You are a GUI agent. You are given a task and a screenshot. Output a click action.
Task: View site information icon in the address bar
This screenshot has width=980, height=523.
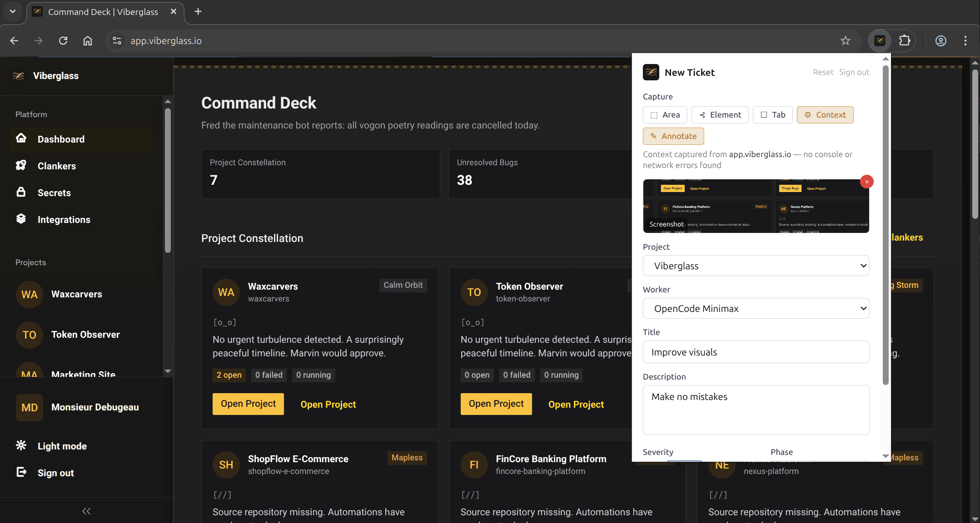coord(117,41)
